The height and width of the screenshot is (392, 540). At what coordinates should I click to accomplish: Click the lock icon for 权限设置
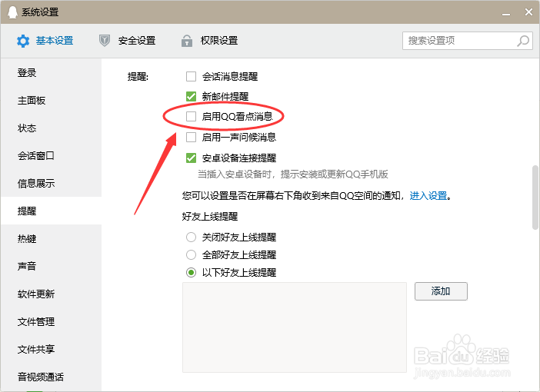187,41
